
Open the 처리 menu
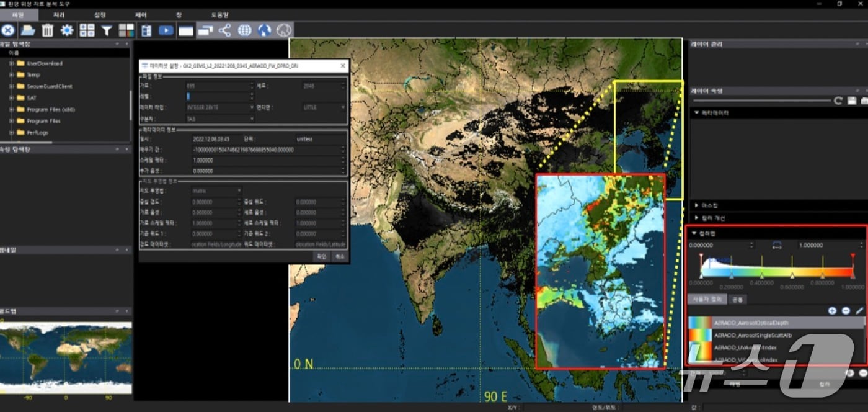click(59, 14)
